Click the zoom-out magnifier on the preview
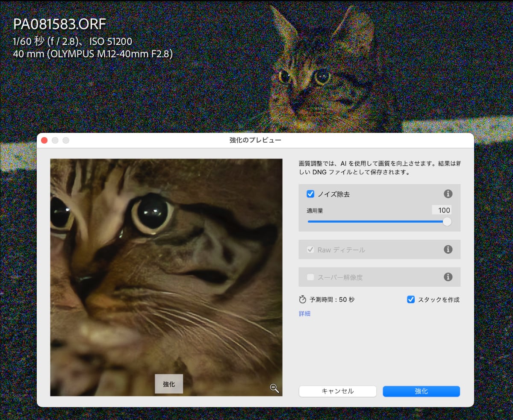Viewport: 513px width, 420px height. click(x=274, y=388)
